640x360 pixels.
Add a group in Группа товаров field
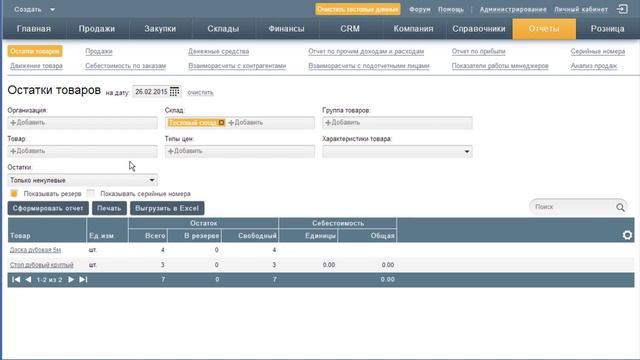point(343,122)
